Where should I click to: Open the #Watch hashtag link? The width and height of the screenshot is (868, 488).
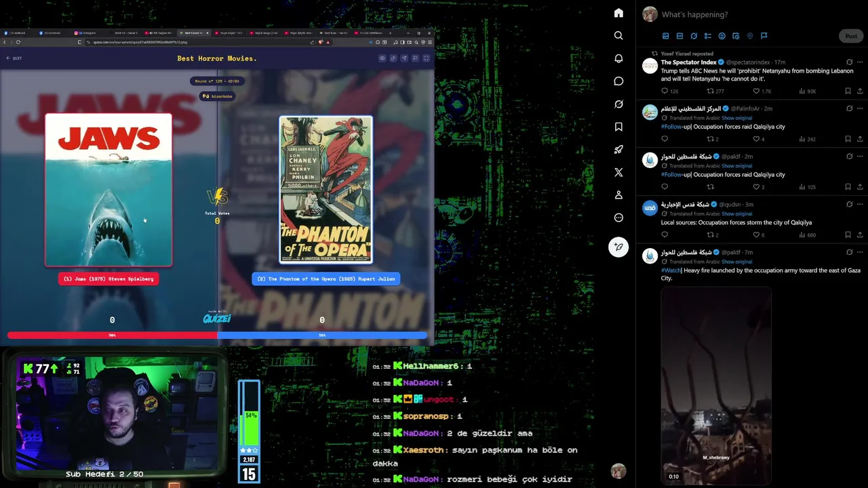pyautogui.click(x=671, y=270)
